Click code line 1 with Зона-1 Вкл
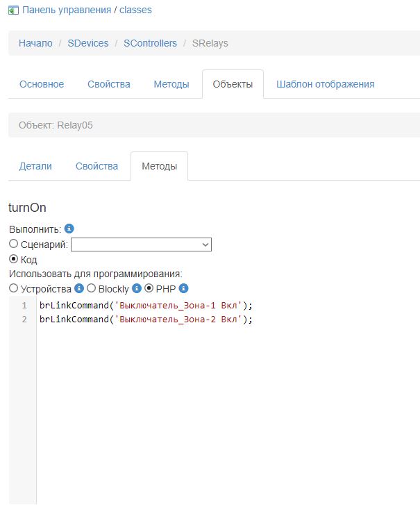Image resolution: width=420 pixels, height=505 pixels. 146,306
